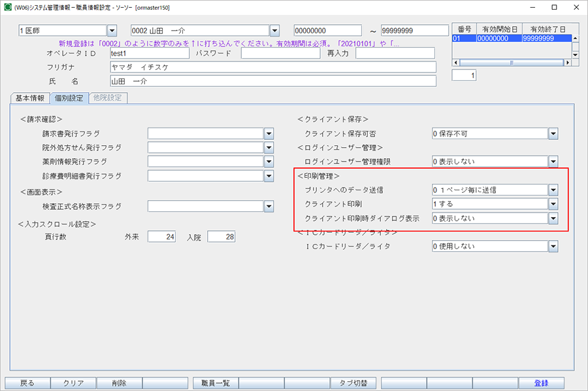Open the staff selector showing 0002 山田 一介
This screenshot has height=391, width=588.
click(274, 30)
